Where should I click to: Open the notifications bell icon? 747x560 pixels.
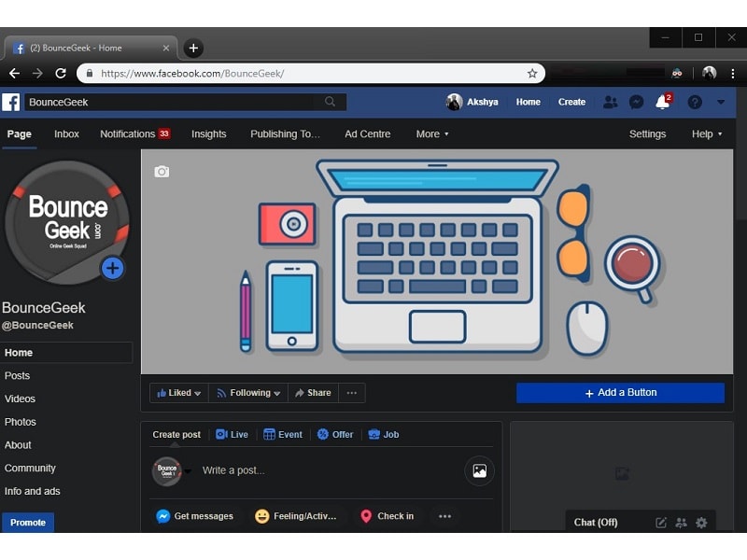[663, 102]
